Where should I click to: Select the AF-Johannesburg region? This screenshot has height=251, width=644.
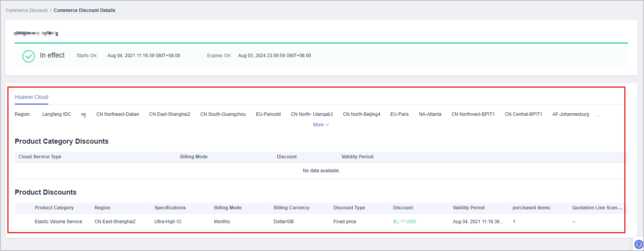(571, 114)
